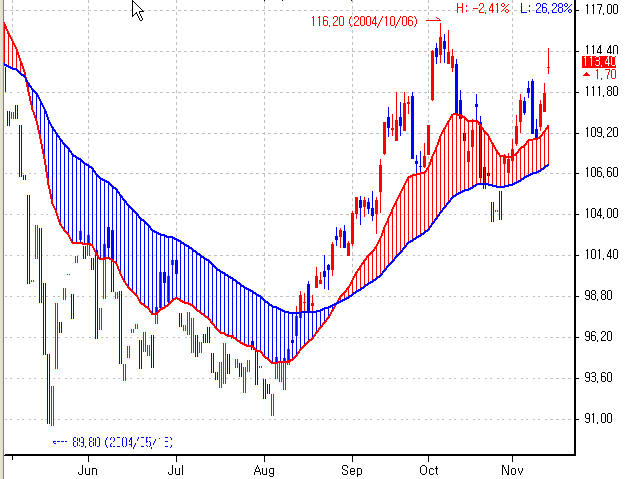Viewport: 625px width, 479px height.
Task: Click the H: -2,41% indicator text
Action: 483,8
